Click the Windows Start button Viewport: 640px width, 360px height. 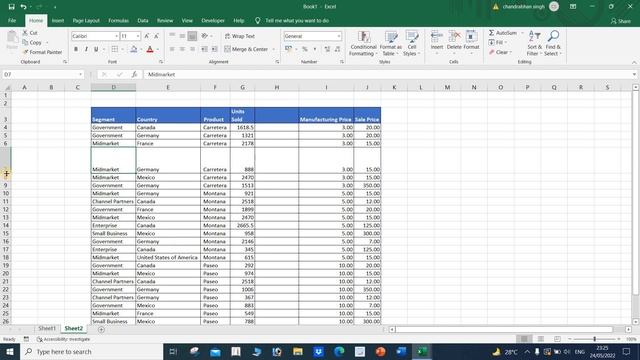[x=10, y=351]
